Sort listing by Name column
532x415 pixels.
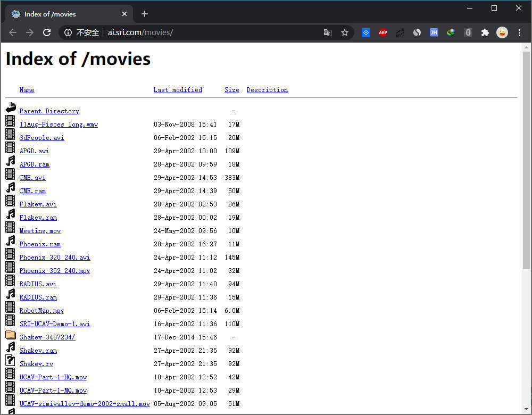point(27,90)
